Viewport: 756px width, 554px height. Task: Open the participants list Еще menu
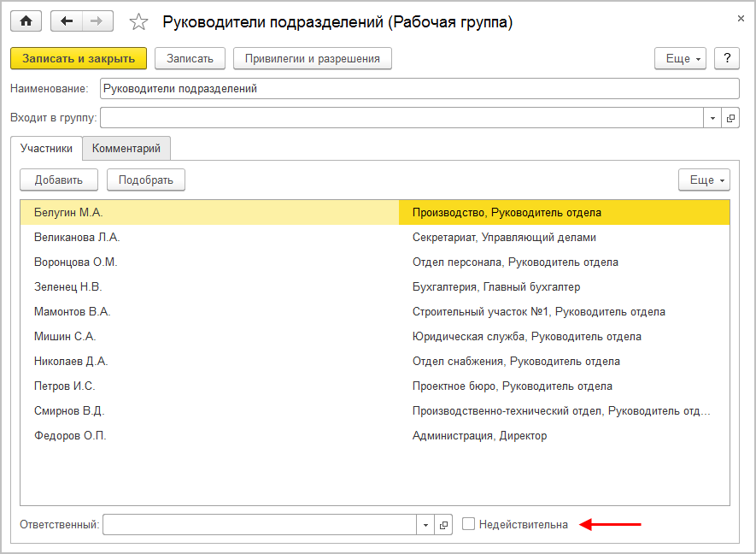(705, 180)
